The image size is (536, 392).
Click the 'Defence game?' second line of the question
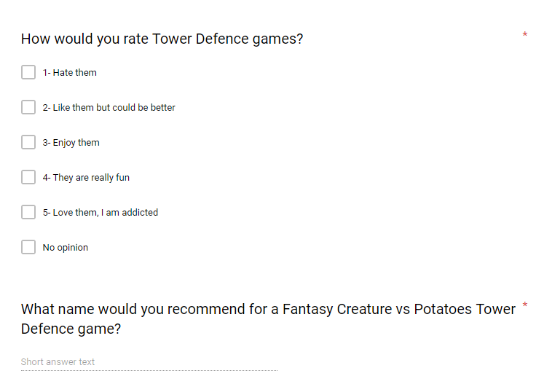coord(71,329)
